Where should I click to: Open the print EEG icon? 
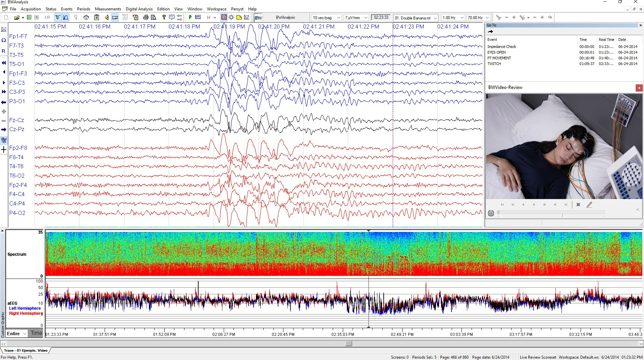145,17
